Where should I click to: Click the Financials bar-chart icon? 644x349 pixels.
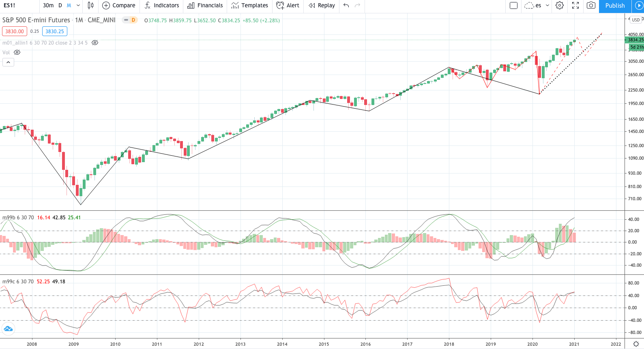[191, 5]
